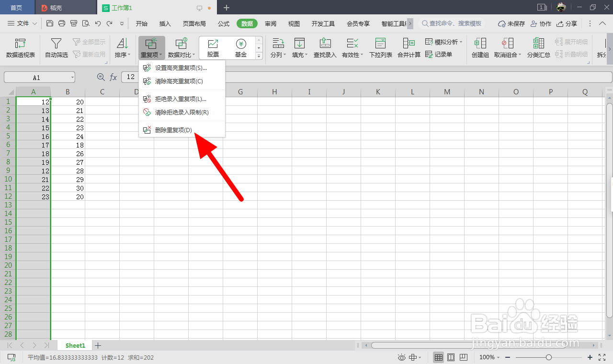Click the zoom in plus button
This screenshot has height=364, width=613.
point(590,357)
